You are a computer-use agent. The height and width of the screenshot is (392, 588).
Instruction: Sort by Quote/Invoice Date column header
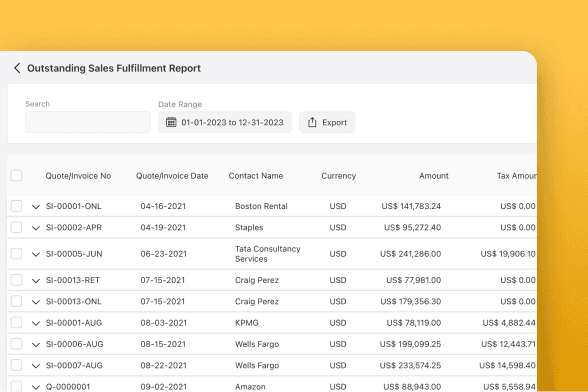click(172, 176)
